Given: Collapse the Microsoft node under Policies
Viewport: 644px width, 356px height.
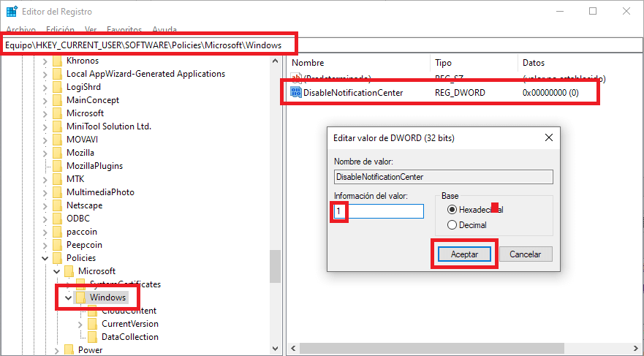Looking at the screenshot, I should click(57, 271).
